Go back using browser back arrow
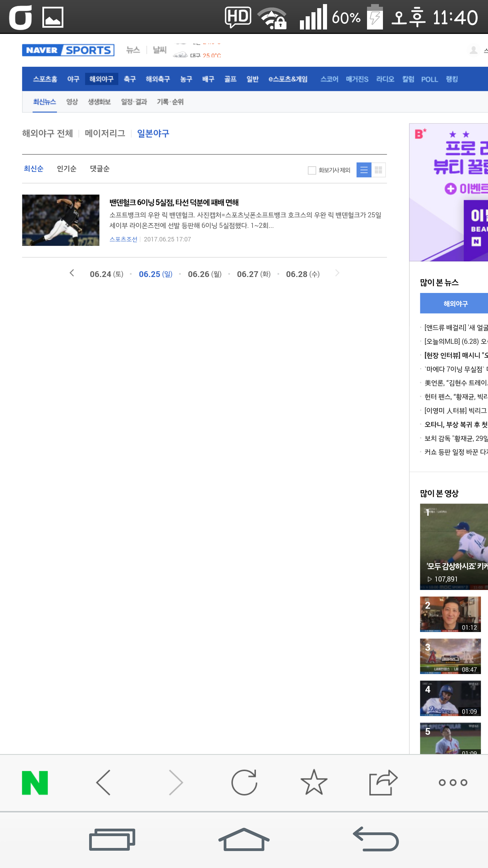488x868 pixels. click(103, 783)
